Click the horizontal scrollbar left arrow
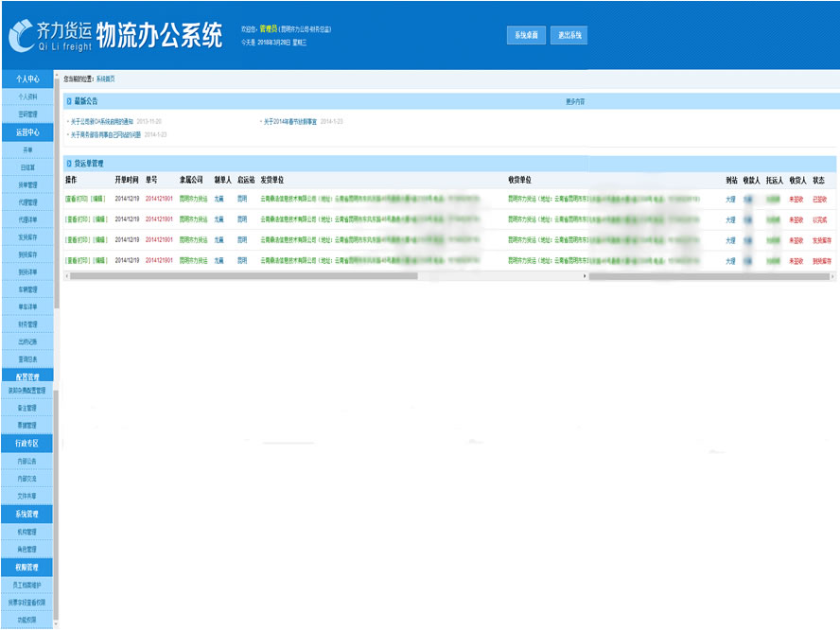840x630 pixels. coord(66,276)
